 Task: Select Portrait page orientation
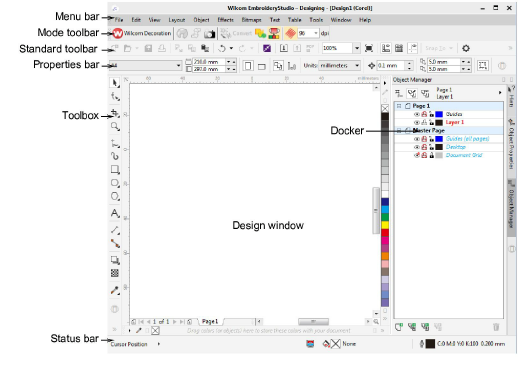point(248,66)
